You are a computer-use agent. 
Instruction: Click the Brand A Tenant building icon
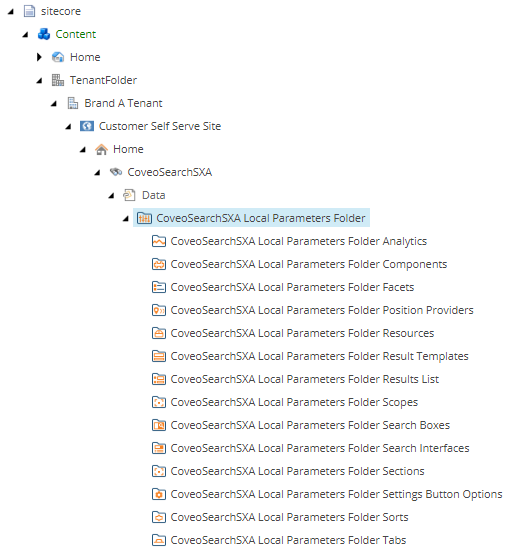click(72, 103)
